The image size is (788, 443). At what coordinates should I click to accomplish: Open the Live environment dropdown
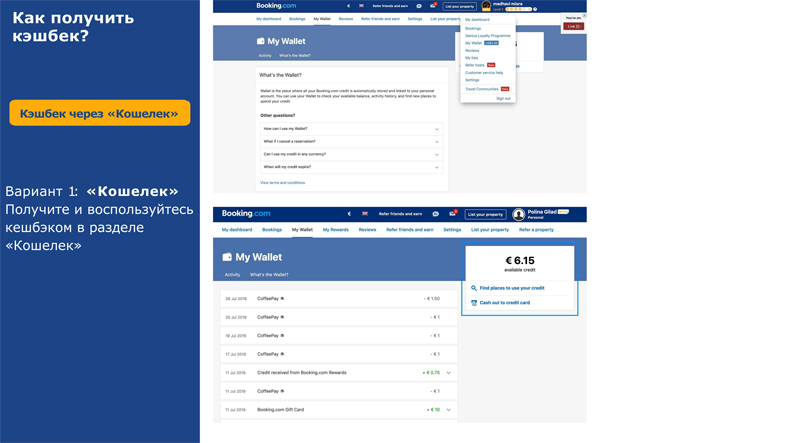573,26
